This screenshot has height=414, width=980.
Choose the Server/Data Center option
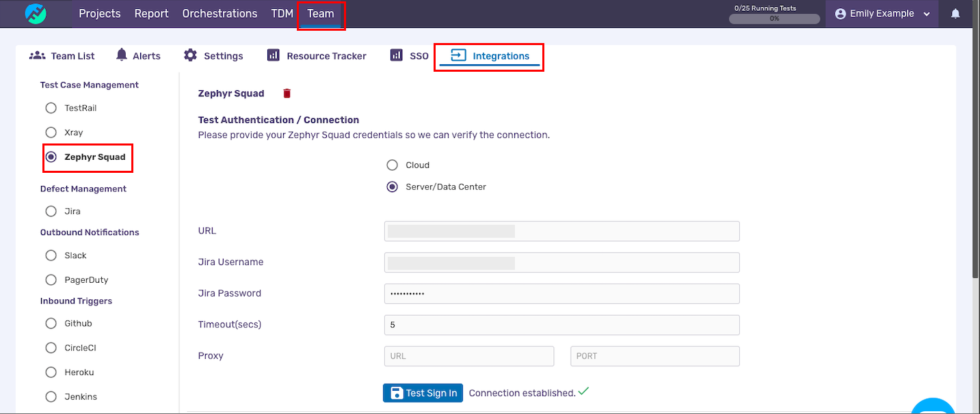(x=392, y=187)
